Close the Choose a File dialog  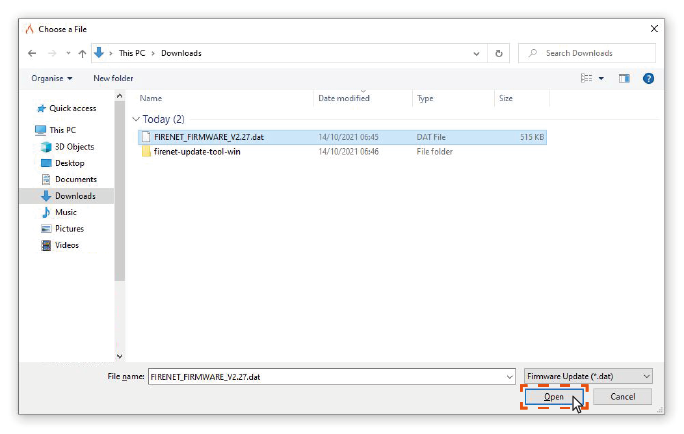tap(654, 29)
